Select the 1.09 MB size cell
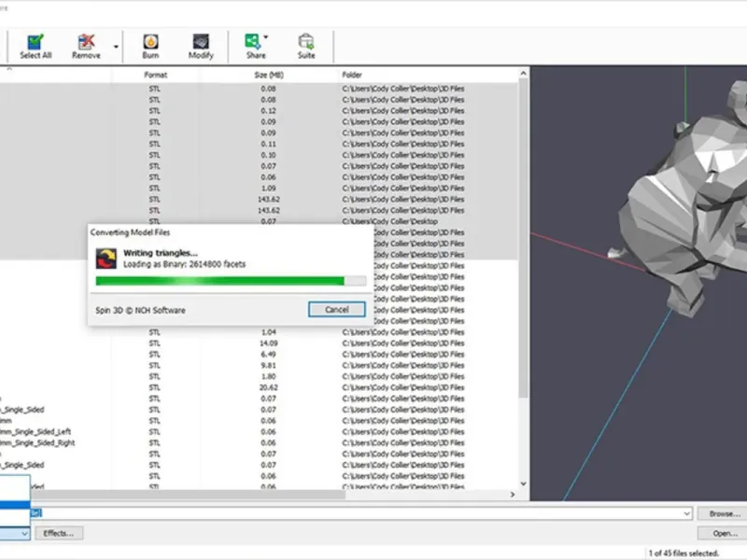This screenshot has width=747, height=560. pyautogui.click(x=269, y=189)
